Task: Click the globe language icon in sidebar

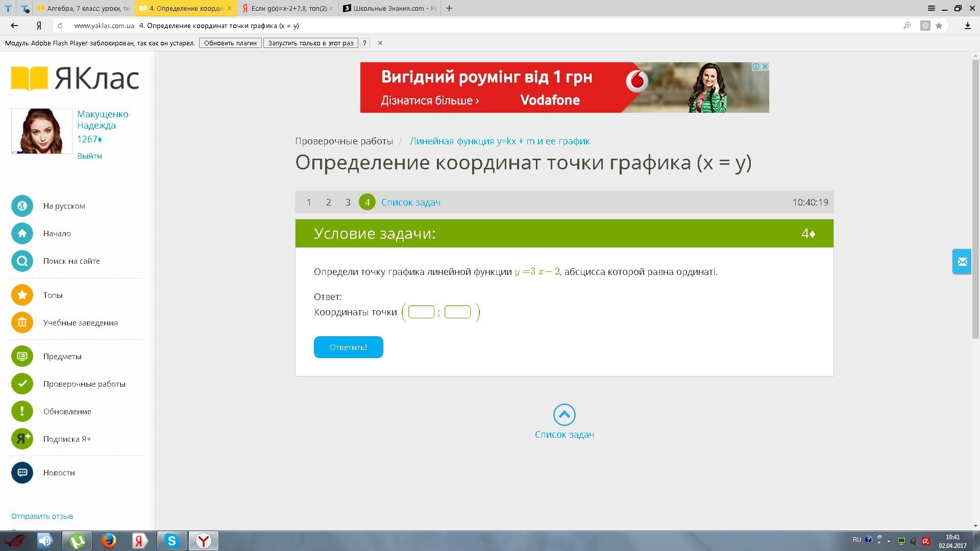Action: click(22, 206)
